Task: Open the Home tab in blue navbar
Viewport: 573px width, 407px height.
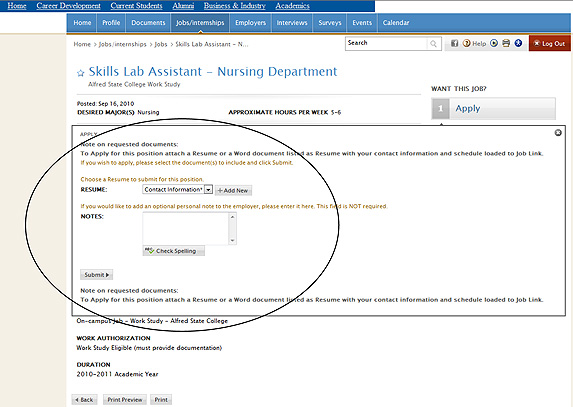Action: coord(82,23)
